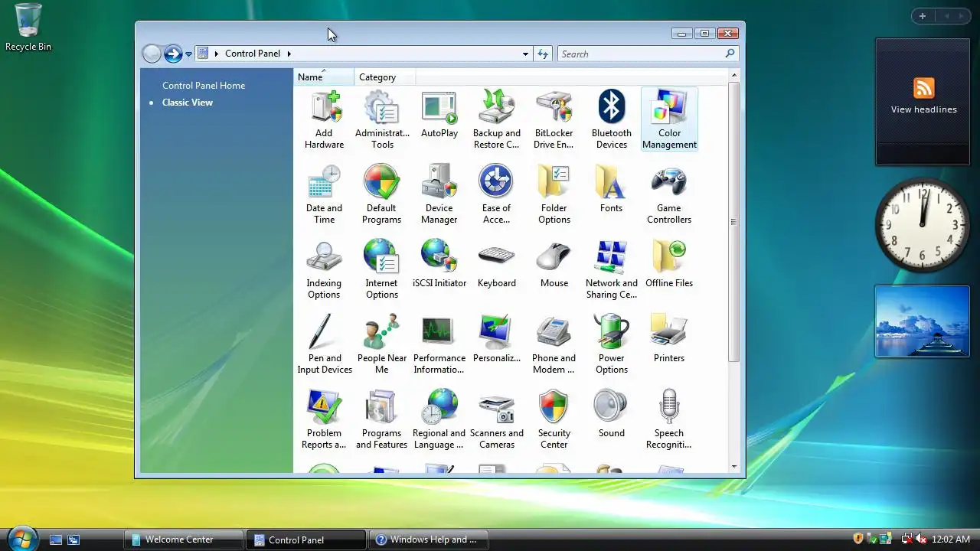Open the Recycle Bin desktop icon
This screenshot has width=980, height=551.
click(28, 28)
